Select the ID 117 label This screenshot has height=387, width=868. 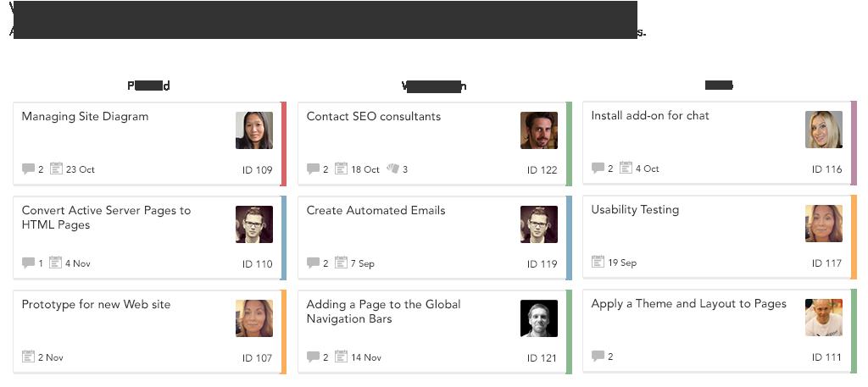click(827, 263)
